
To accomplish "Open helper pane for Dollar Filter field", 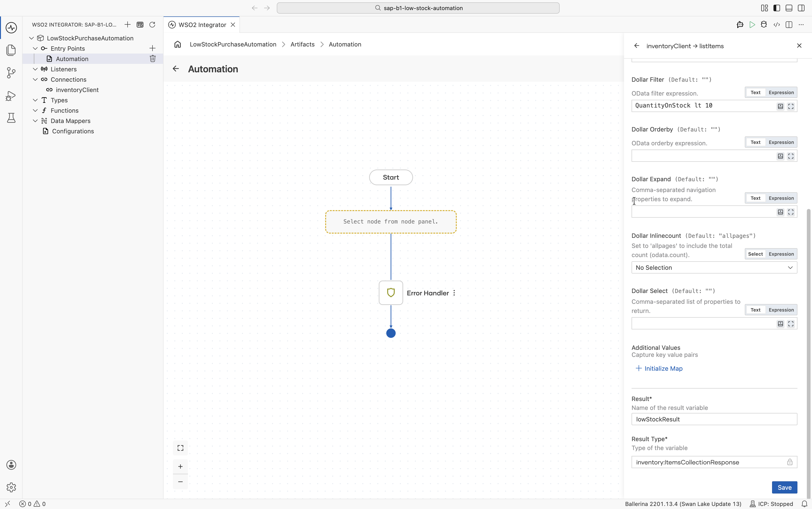I will (x=780, y=106).
